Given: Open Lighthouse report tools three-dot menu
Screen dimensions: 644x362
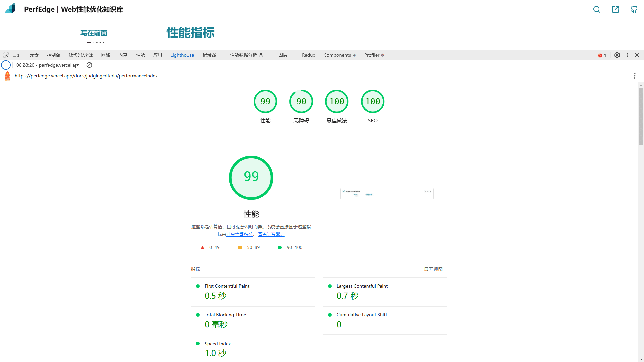Looking at the screenshot, I should [x=634, y=76].
